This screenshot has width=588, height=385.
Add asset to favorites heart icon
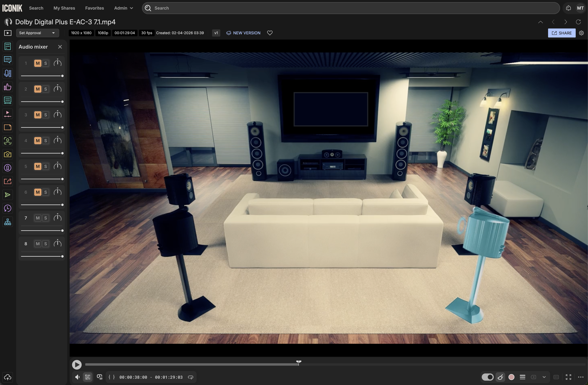[270, 33]
